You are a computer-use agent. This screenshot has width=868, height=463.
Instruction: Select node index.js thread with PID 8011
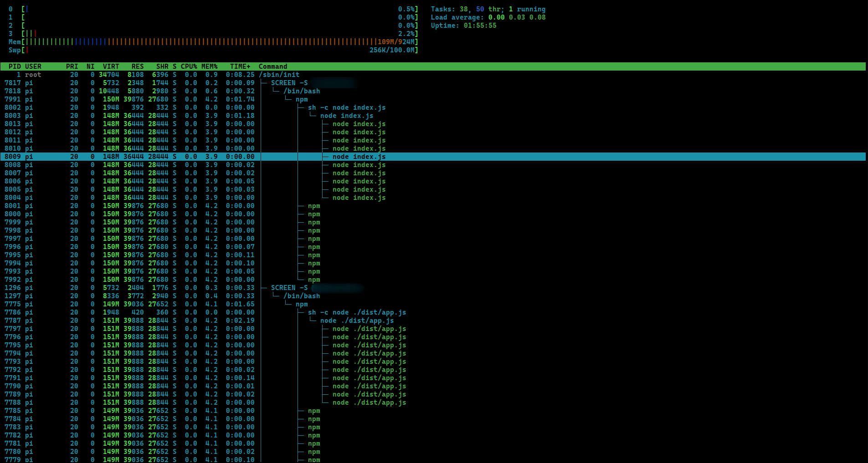pyautogui.click(x=433, y=140)
